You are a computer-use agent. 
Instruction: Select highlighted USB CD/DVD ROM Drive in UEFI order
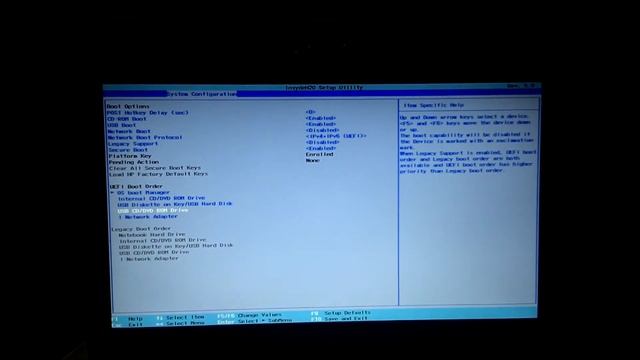pos(153,211)
